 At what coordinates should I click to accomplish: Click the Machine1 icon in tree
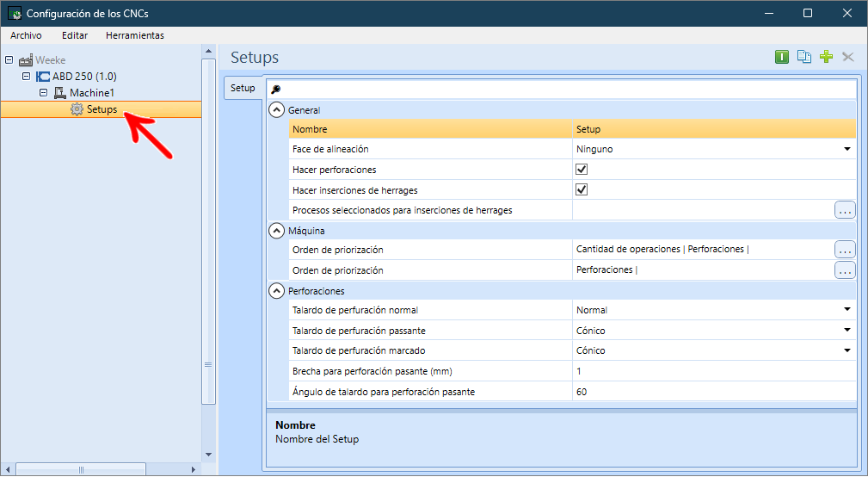pos(59,93)
